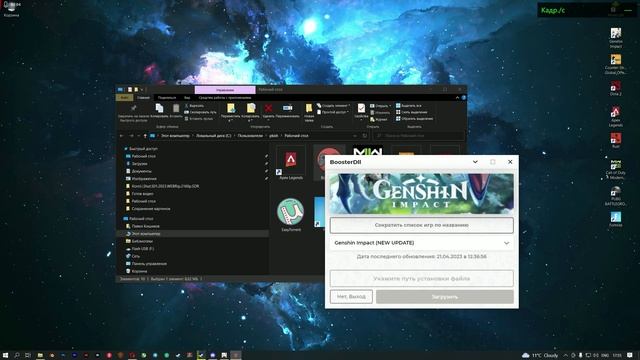Image resolution: width=640 pixels, height=360 pixels.
Task: Select This PC in the navigation tree
Action: point(145,234)
